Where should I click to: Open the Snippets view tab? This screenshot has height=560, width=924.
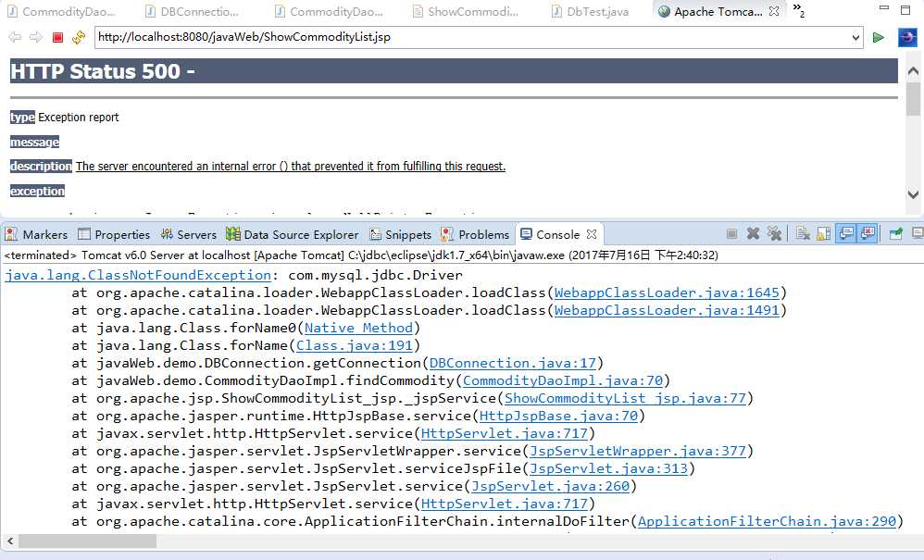400,234
